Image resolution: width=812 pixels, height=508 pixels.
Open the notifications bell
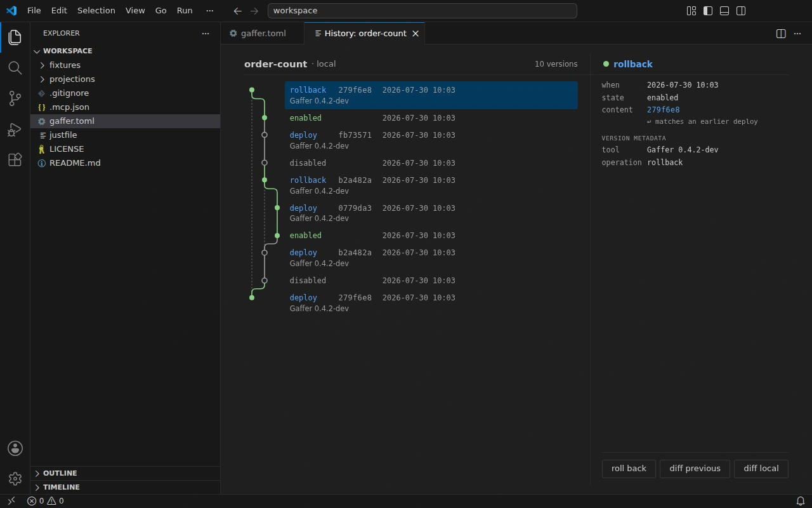[x=801, y=501]
